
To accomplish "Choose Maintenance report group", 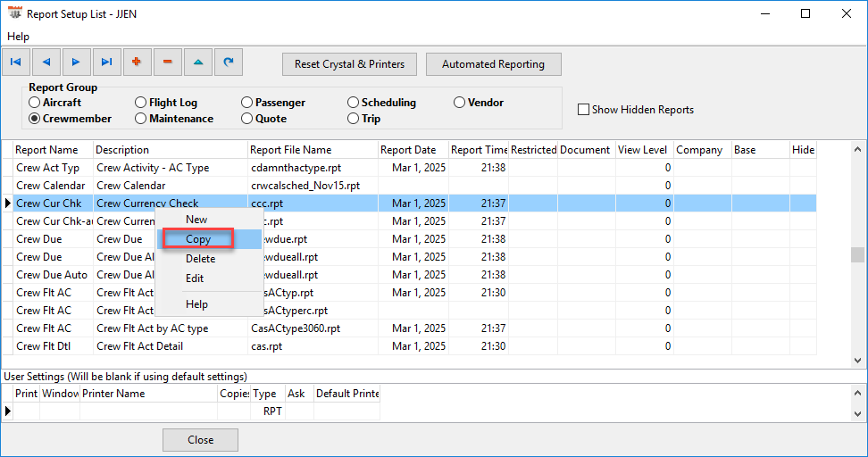I will click(x=174, y=119).
